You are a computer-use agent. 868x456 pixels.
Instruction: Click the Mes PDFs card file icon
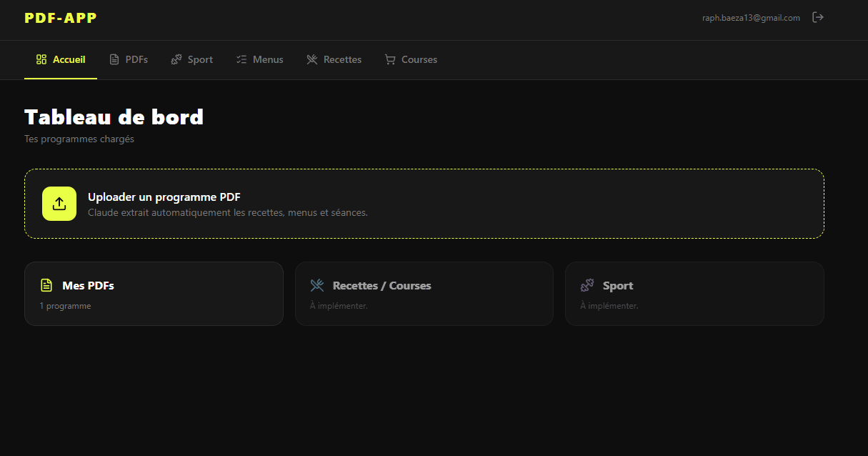click(46, 285)
